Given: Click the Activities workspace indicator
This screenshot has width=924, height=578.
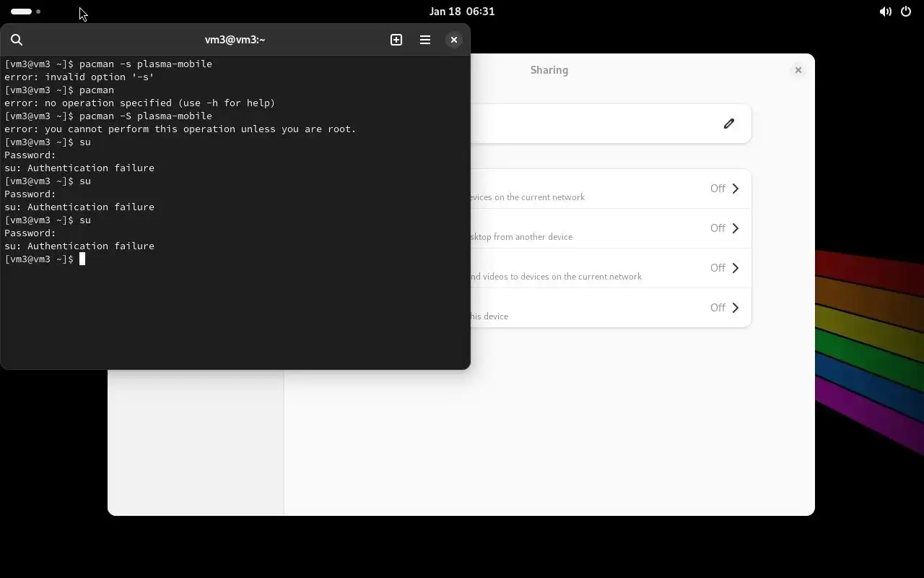Looking at the screenshot, I should (x=26, y=12).
